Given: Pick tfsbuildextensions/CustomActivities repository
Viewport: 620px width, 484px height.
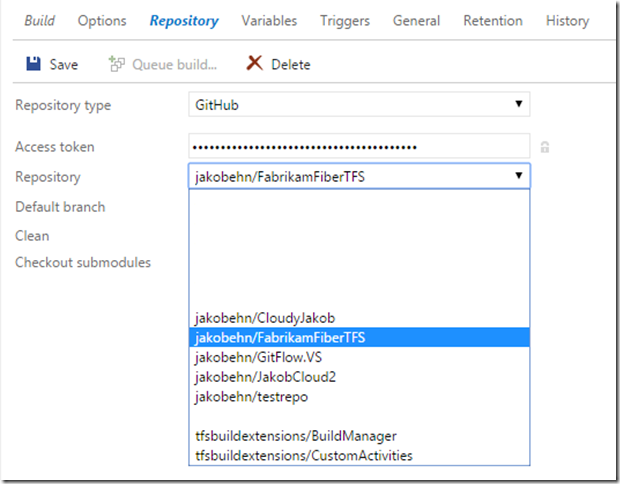Looking at the screenshot, I should point(359,456).
